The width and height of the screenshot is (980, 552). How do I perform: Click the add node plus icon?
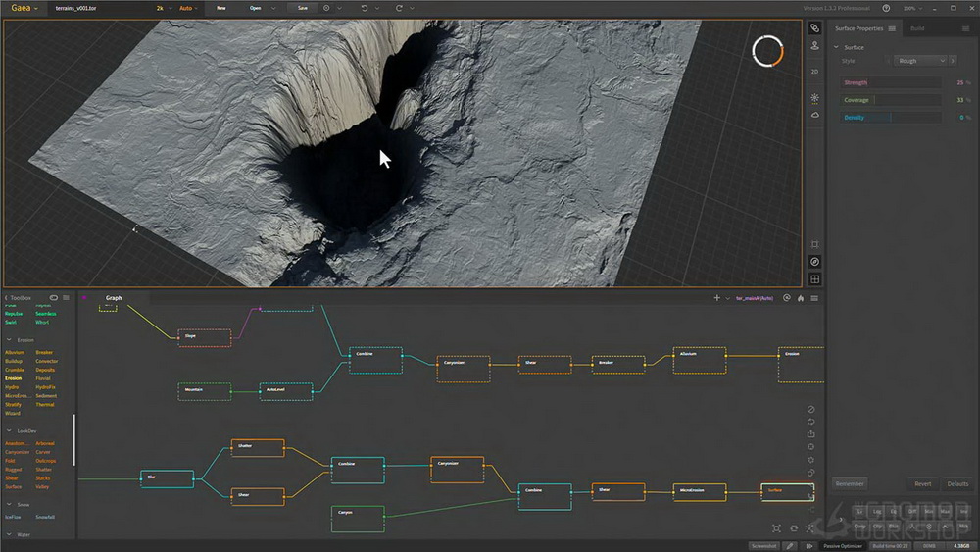(x=717, y=298)
